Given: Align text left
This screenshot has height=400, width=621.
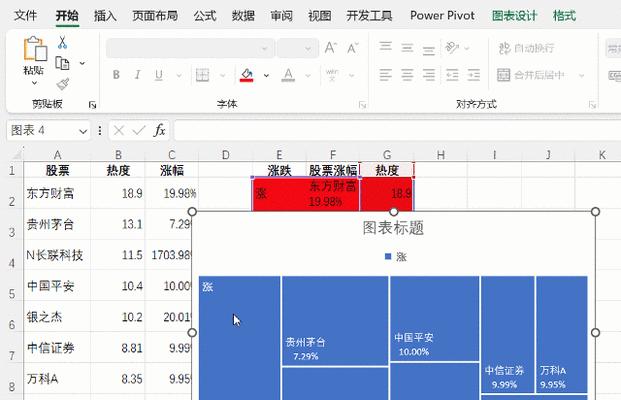Looking at the screenshot, I should coord(385,74).
